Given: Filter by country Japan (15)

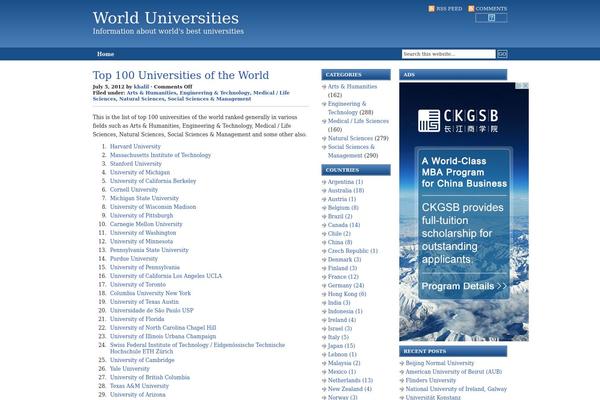Looking at the screenshot, I should [335, 346].
